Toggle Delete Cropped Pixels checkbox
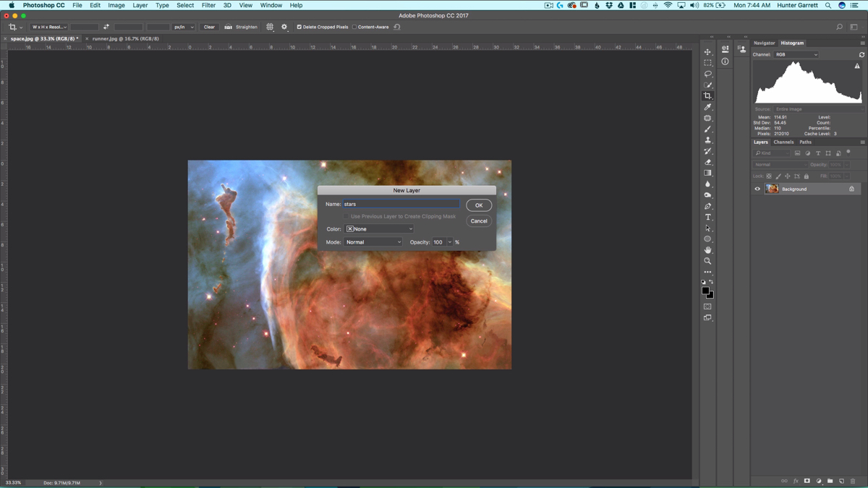Image resolution: width=868 pixels, height=488 pixels. pos(299,27)
